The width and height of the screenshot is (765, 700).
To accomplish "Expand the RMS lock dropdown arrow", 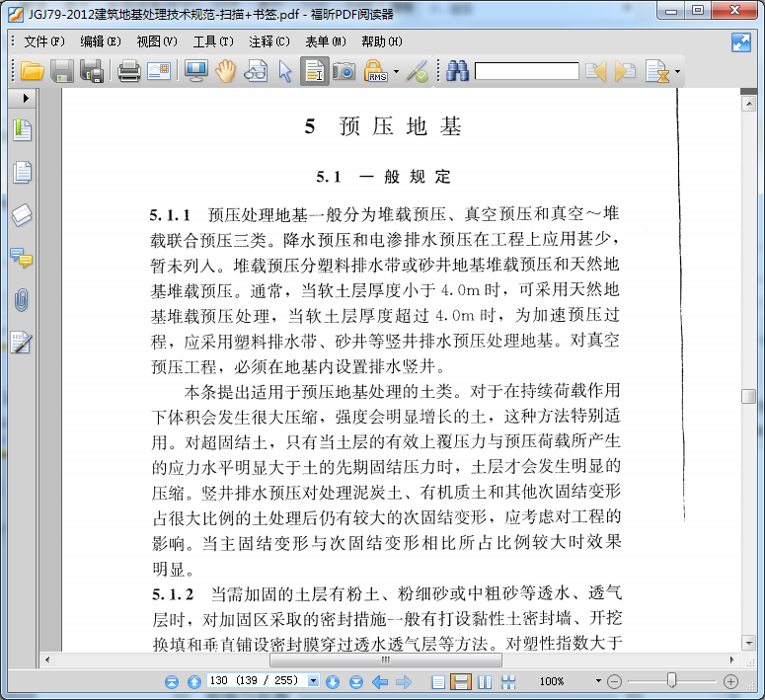I will 396,72.
